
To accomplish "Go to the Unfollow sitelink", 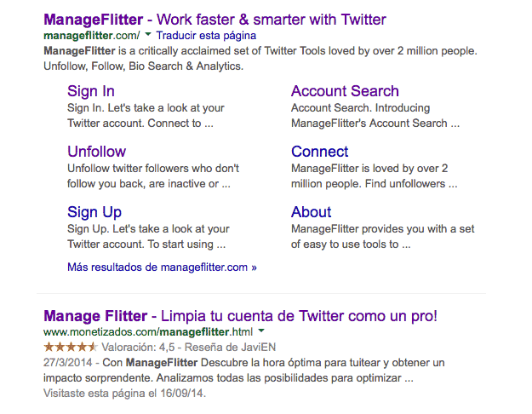I will [96, 152].
